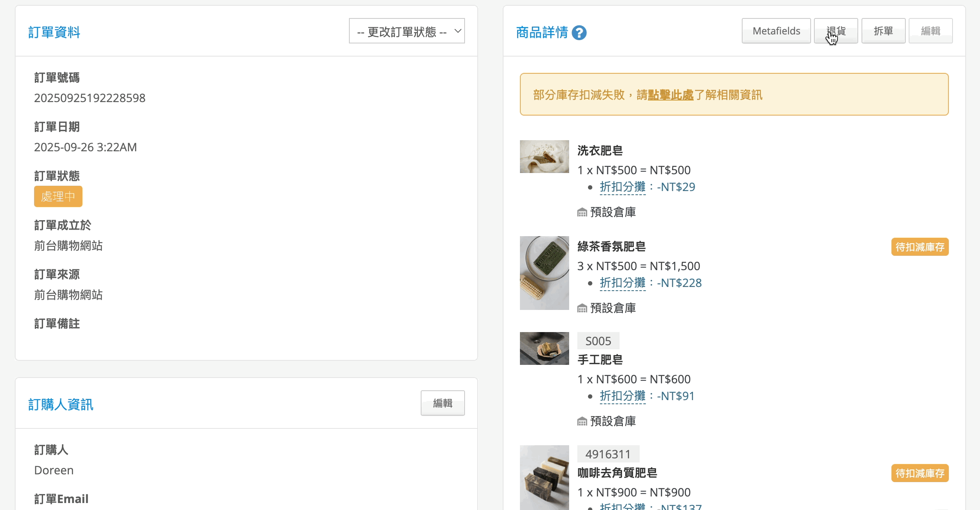The height and width of the screenshot is (510, 980).
Task: Open 折扣分攤 link for 洗衣肥皂
Action: [x=622, y=187]
